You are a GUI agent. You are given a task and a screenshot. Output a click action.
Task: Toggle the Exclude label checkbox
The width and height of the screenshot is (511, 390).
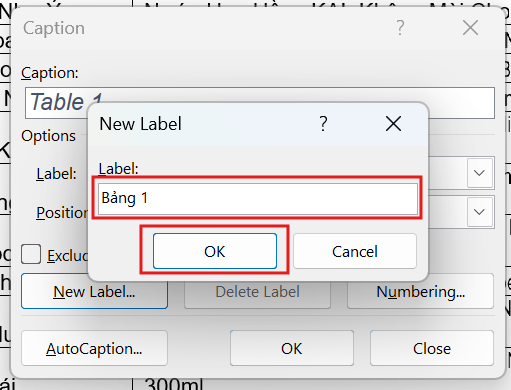pos(31,254)
